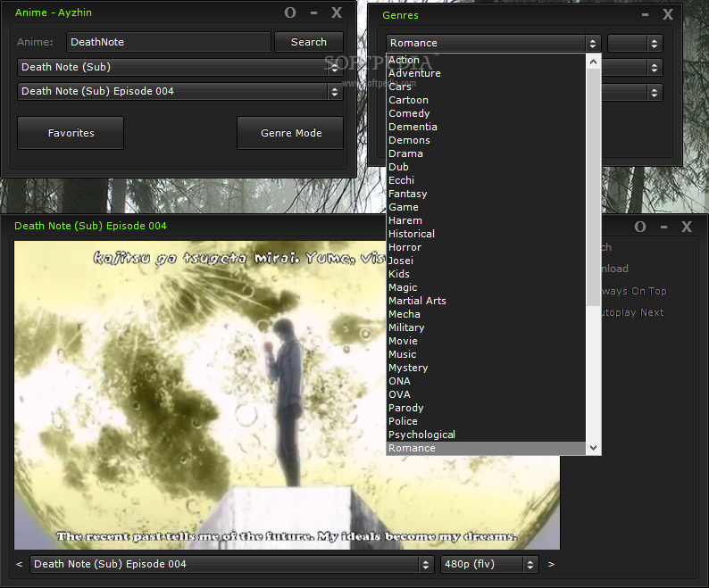
Task: Choose ONA from the genre list
Action: (486, 382)
